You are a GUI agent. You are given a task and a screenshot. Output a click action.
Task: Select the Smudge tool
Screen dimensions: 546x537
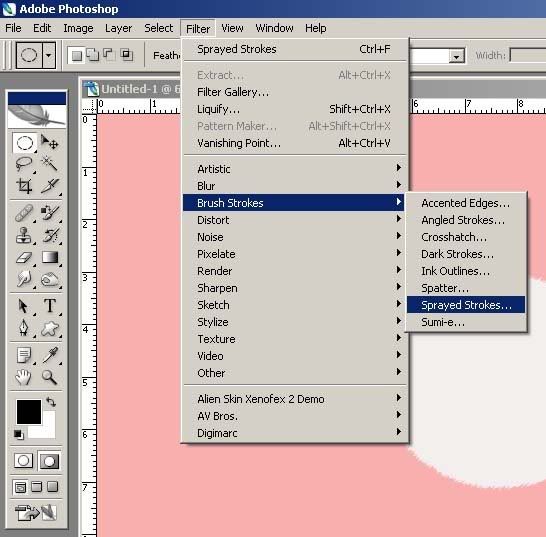(x=24, y=279)
